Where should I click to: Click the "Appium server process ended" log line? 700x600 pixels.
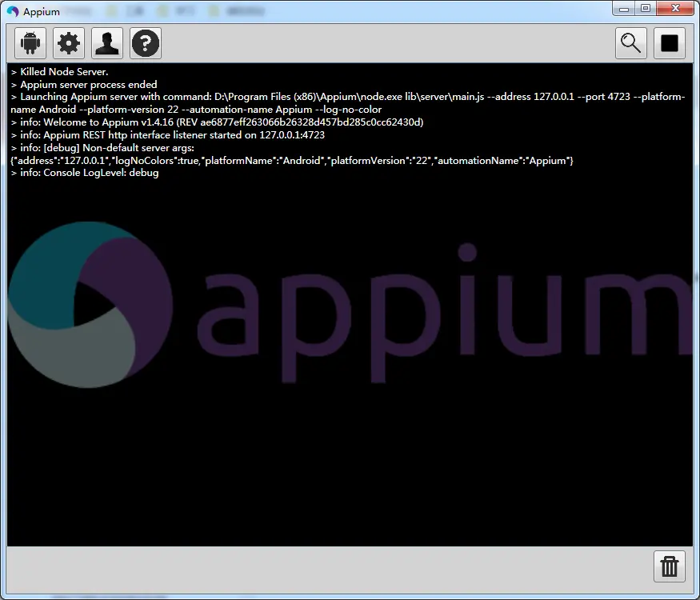(x=84, y=85)
